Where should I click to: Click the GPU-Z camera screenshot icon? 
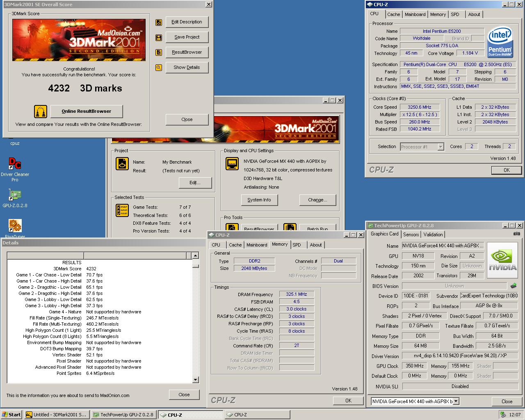tap(516, 234)
